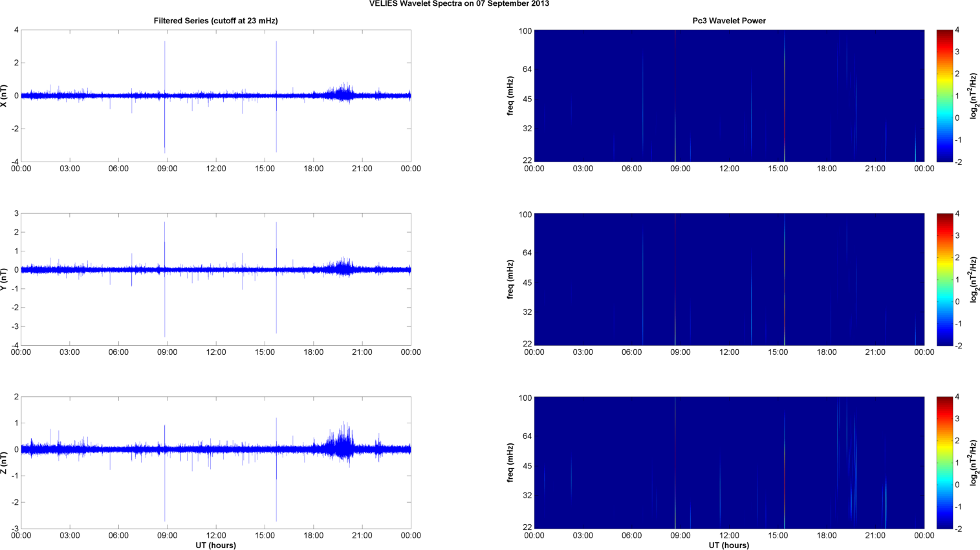Click '18:00' tick under Z wavelet spectrum
The height and width of the screenshot is (550, 980).
[826, 536]
